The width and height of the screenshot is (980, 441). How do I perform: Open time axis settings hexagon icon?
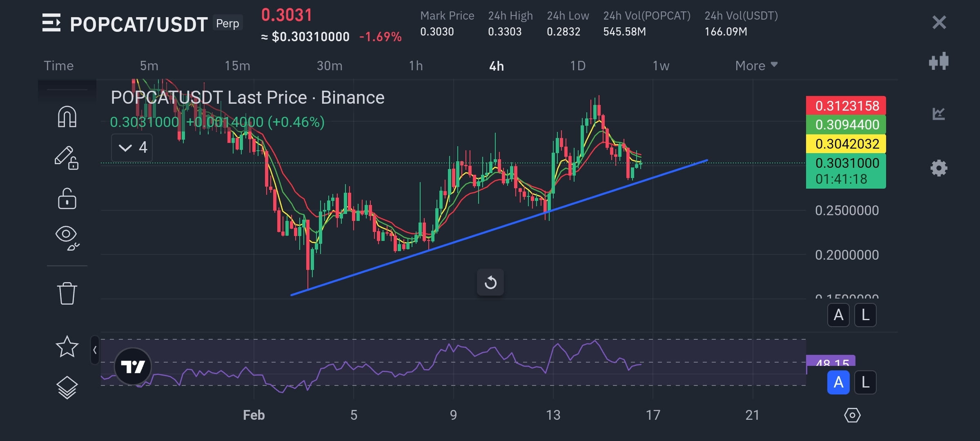tap(852, 415)
